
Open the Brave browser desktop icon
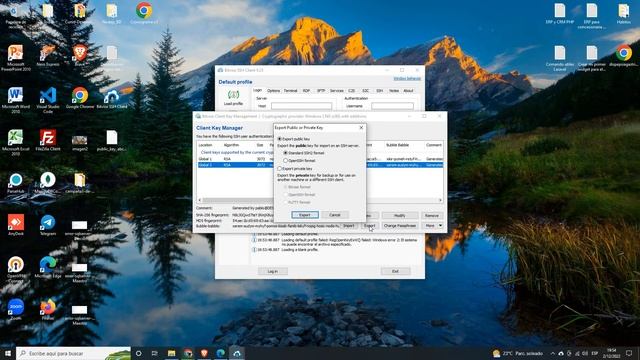click(x=80, y=55)
